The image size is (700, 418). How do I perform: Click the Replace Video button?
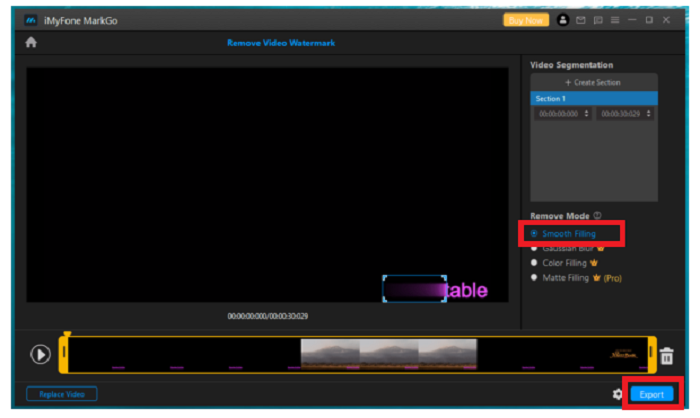click(62, 394)
